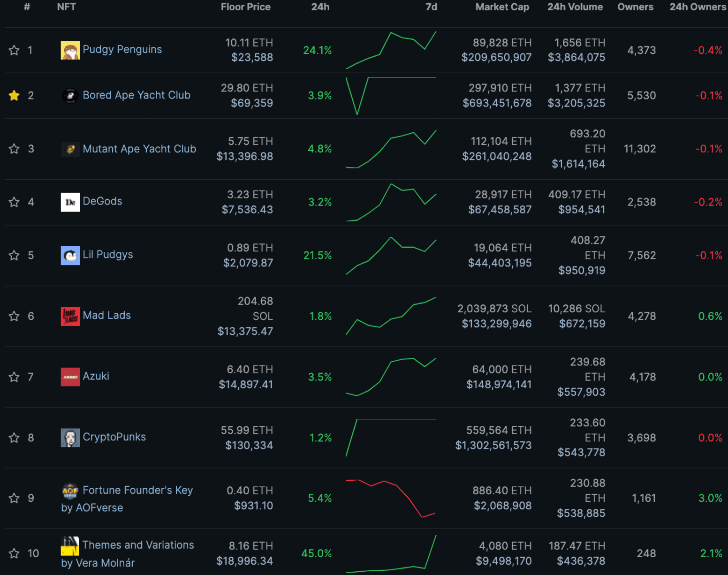Click the 248 owners value
Viewport: 728px width, 575px height.
point(646,553)
